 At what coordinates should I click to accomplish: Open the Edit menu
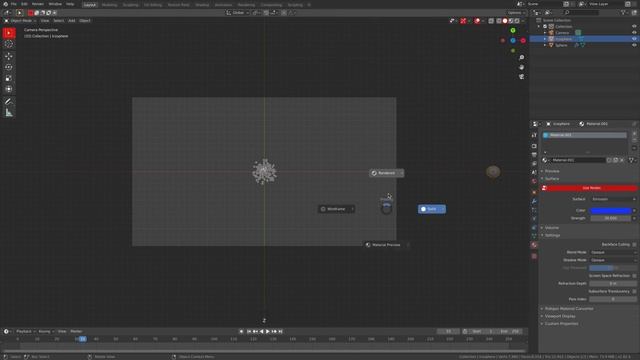[x=24, y=4]
